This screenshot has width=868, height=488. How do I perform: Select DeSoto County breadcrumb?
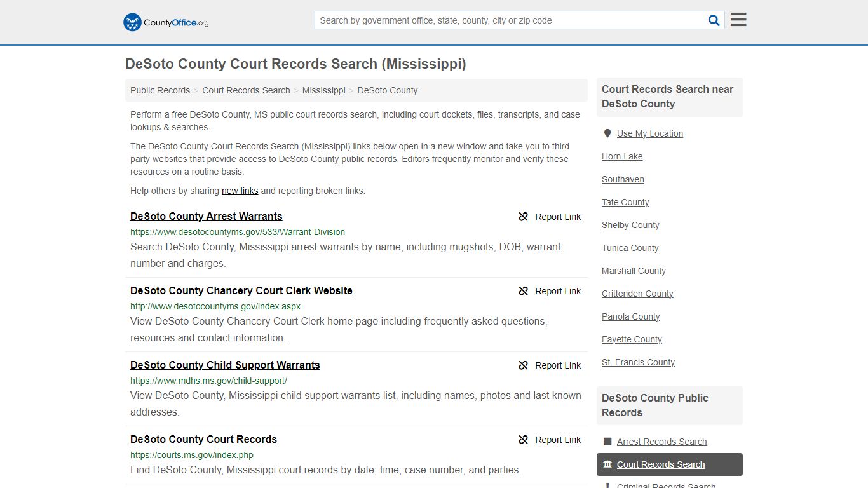pyautogui.click(x=388, y=90)
